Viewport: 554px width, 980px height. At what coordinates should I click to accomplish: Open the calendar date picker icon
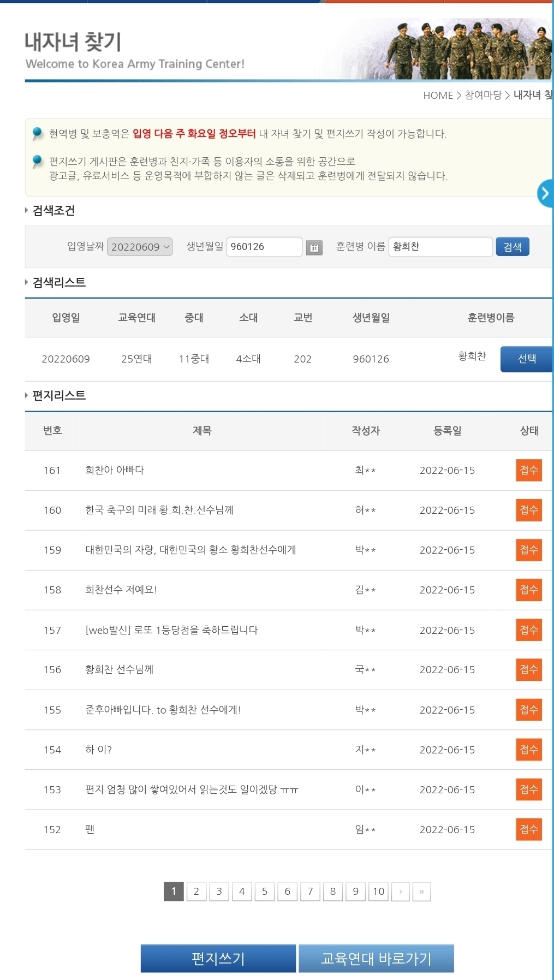[314, 247]
